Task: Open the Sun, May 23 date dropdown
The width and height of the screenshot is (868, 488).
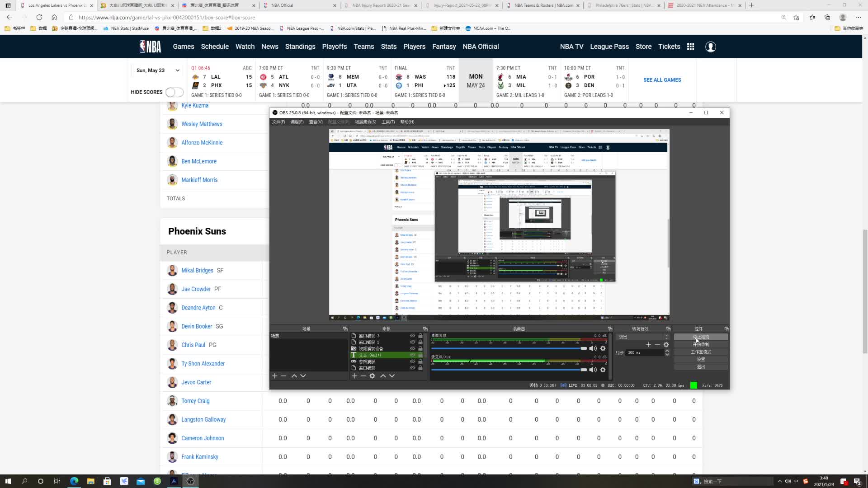Action: click(x=157, y=70)
